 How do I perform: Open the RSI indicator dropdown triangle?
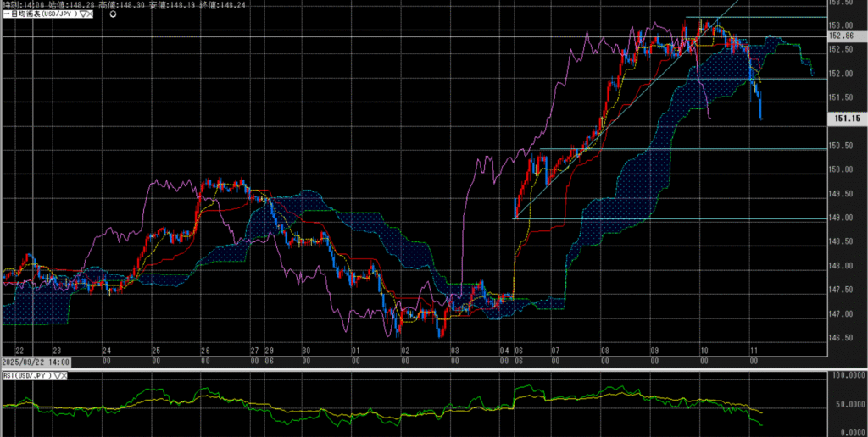pyautogui.click(x=58, y=375)
